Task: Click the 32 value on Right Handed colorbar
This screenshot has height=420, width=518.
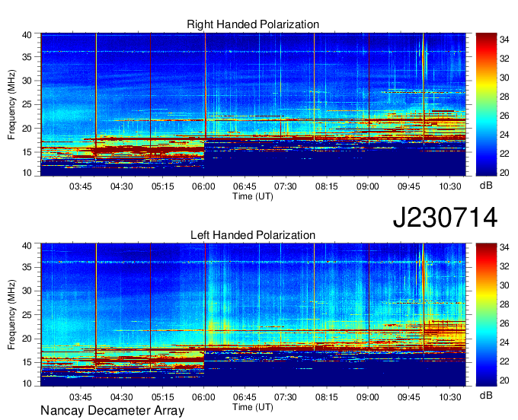Action: [x=504, y=59]
